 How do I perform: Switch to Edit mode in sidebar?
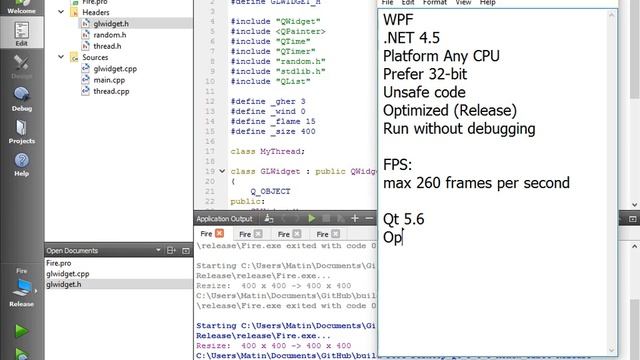(x=22, y=34)
